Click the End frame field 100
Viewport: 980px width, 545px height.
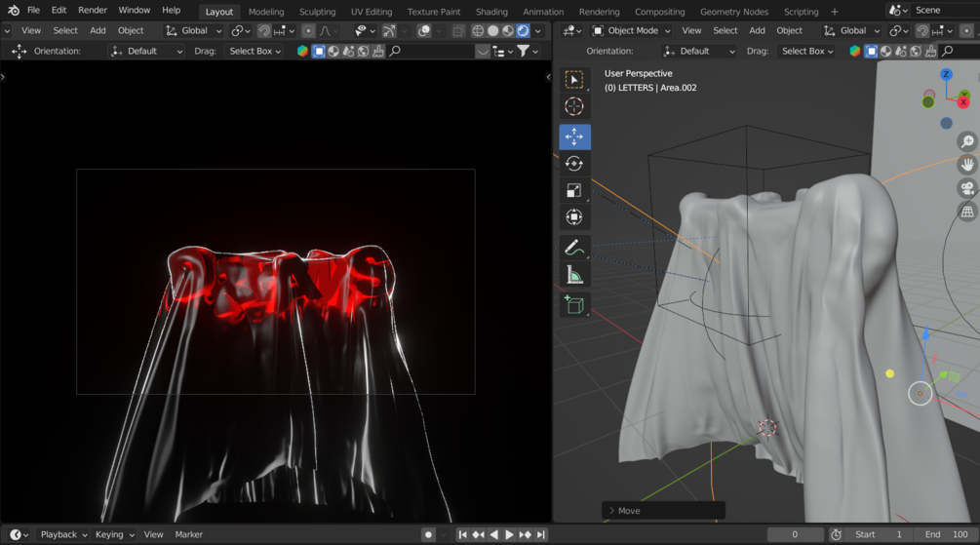coord(947,534)
